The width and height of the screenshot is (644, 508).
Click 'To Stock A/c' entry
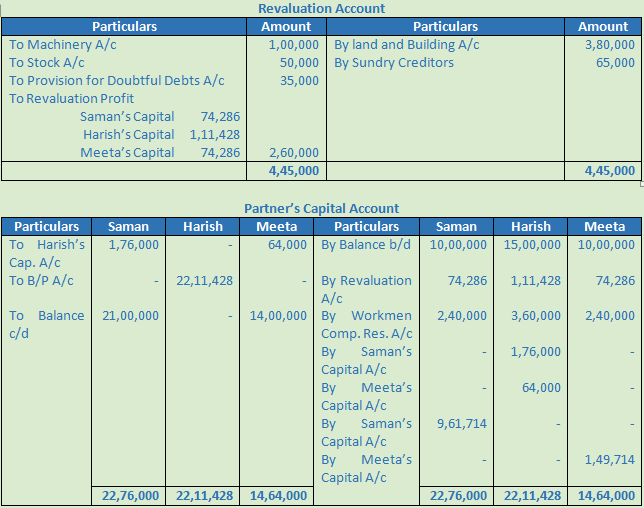47,62
